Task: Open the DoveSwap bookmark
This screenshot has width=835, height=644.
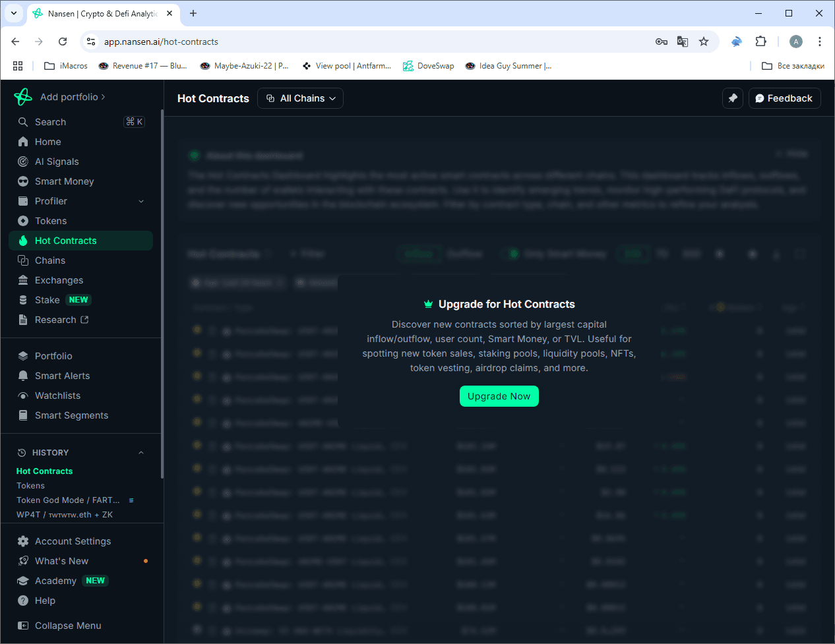Action: 429,66
